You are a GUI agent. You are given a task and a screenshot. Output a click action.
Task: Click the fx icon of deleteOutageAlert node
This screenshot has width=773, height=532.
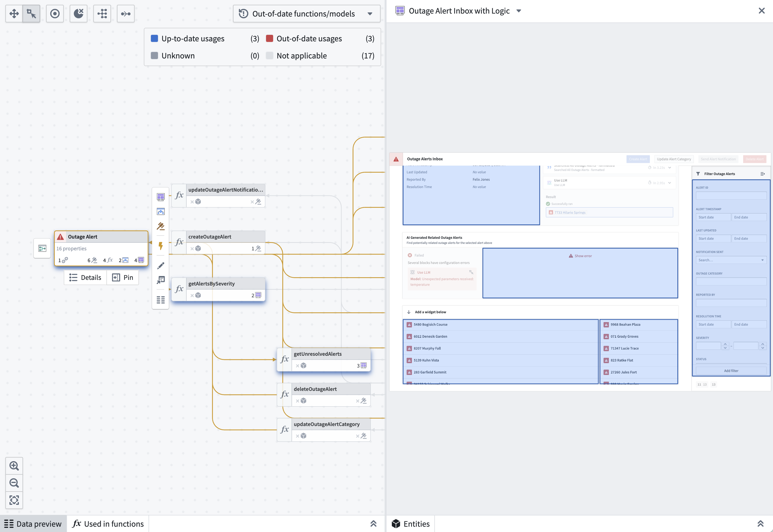285,394
